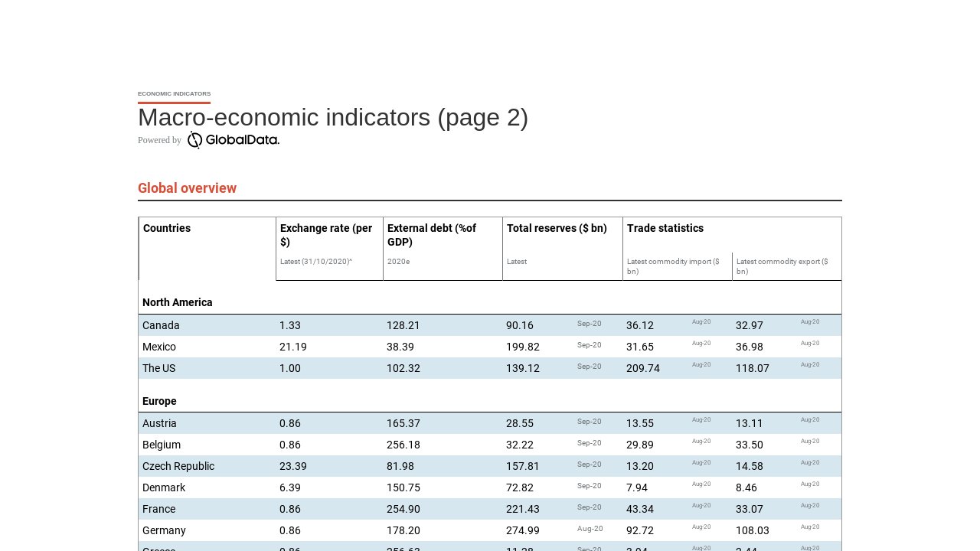This screenshot has height=551, width=980.
Task: Click the Macro-economic indicators page title
Action: pos(332,117)
